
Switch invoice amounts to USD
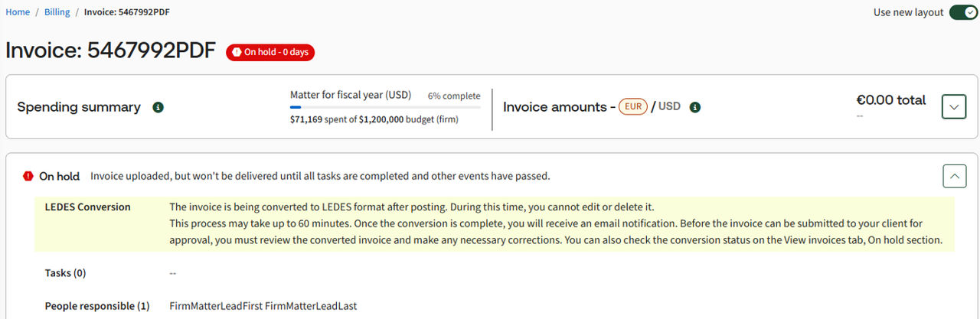pos(669,107)
